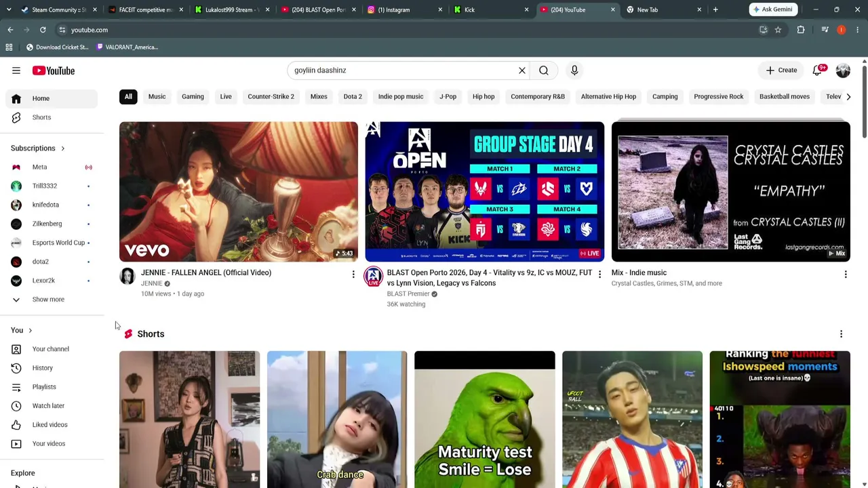Select the Camping filter chip
Screen dimensions: 868x488
pyautogui.click(x=665, y=97)
